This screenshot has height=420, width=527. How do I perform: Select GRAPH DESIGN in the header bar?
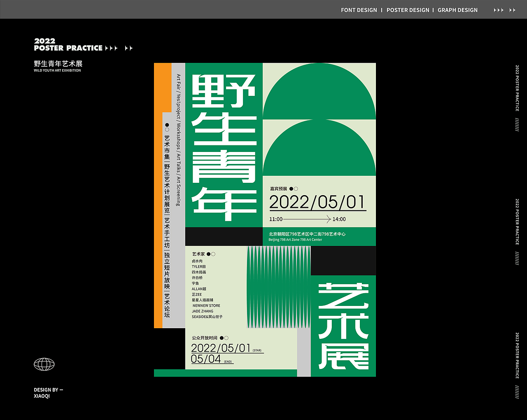coord(458,10)
